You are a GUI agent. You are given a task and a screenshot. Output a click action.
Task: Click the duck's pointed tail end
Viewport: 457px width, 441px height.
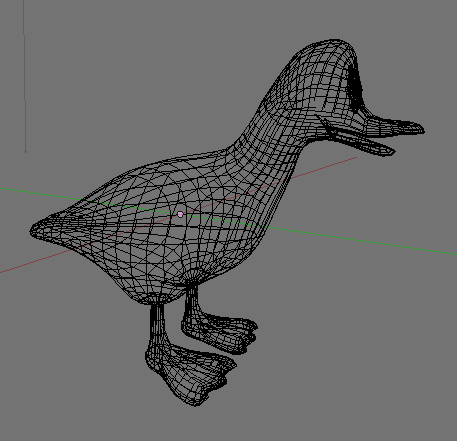pyautogui.click(x=37, y=229)
